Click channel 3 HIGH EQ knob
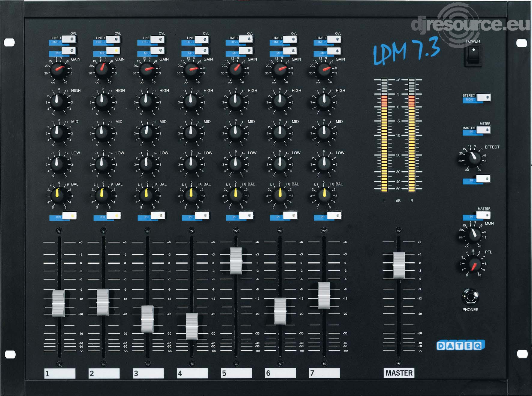Screen dimensions: 532x396 pos(147,101)
